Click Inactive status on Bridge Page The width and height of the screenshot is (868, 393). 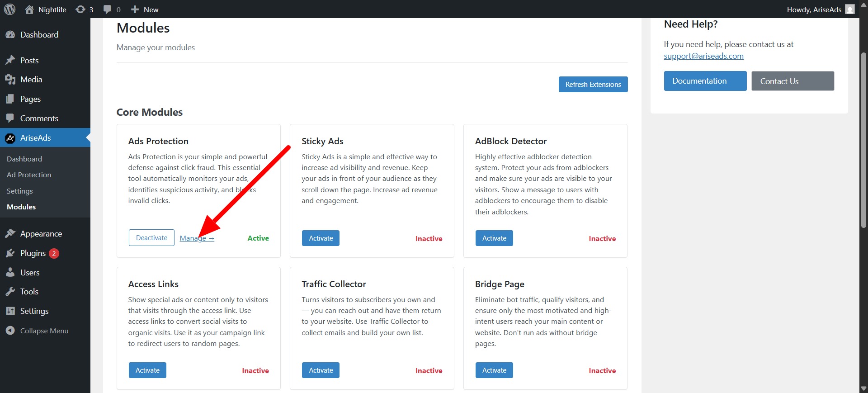(602, 371)
